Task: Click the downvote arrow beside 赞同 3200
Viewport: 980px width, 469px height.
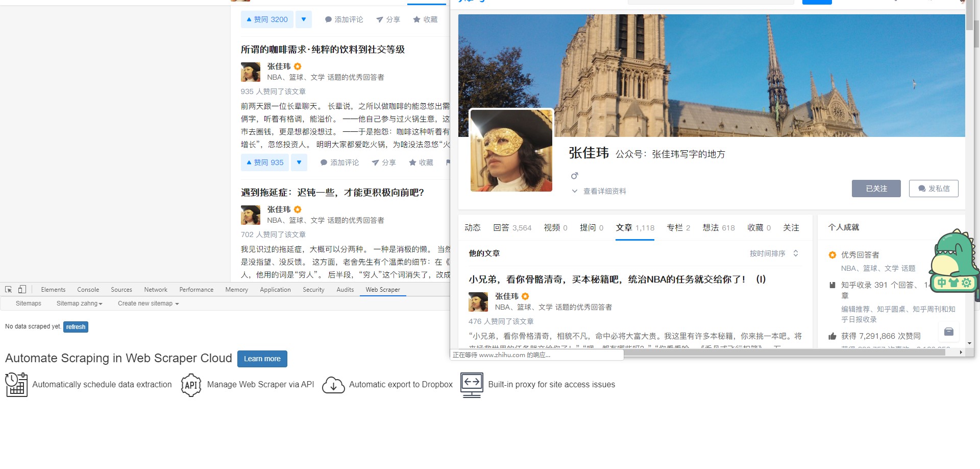Action: pyautogui.click(x=303, y=19)
